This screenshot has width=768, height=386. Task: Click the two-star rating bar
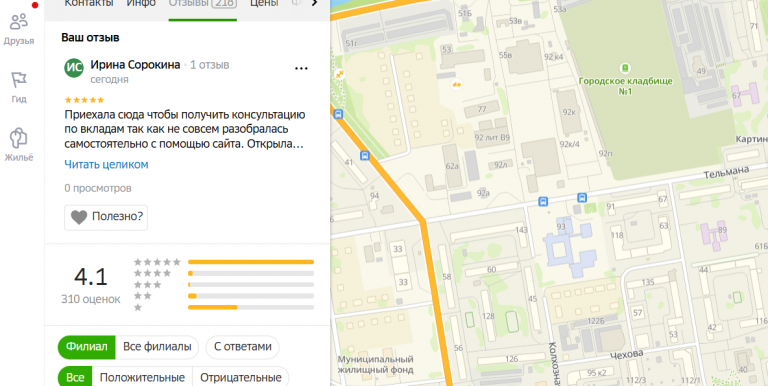251,296
